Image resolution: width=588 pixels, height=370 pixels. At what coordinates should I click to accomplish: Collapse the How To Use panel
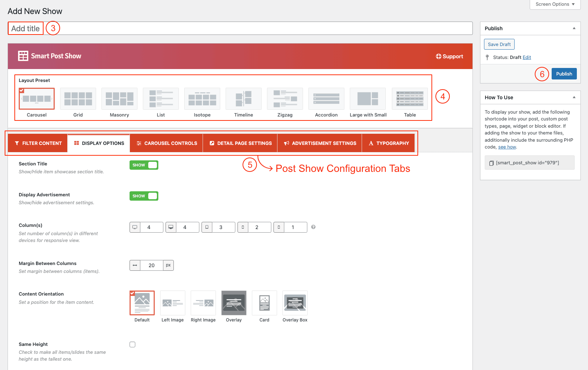coord(574,97)
